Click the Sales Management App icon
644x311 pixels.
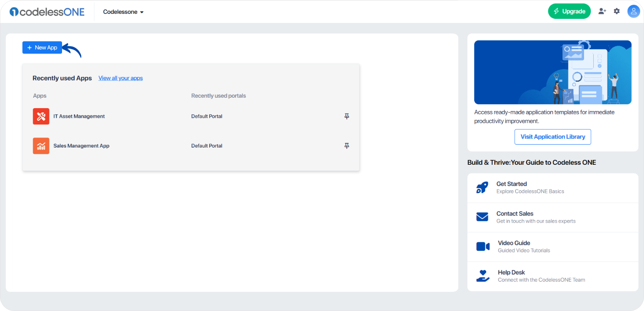[x=41, y=146]
